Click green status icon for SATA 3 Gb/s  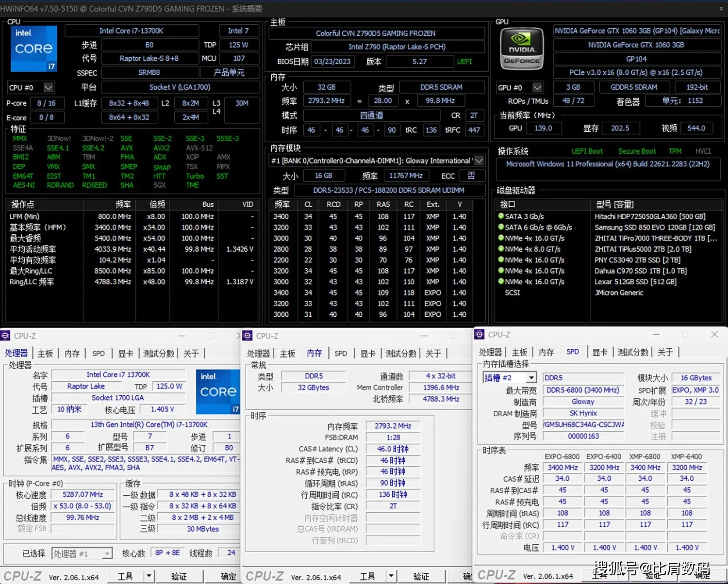pos(501,216)
